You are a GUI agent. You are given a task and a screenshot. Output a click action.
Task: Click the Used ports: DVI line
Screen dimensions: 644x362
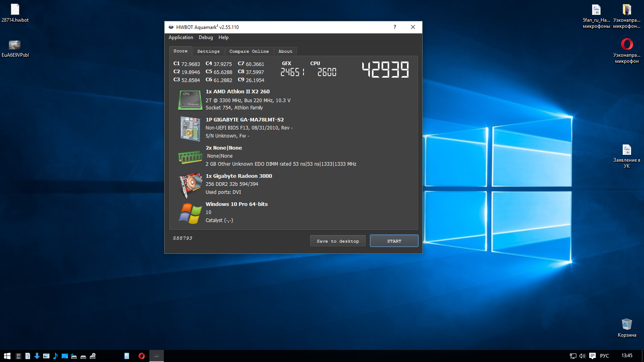tap(223, 192)
